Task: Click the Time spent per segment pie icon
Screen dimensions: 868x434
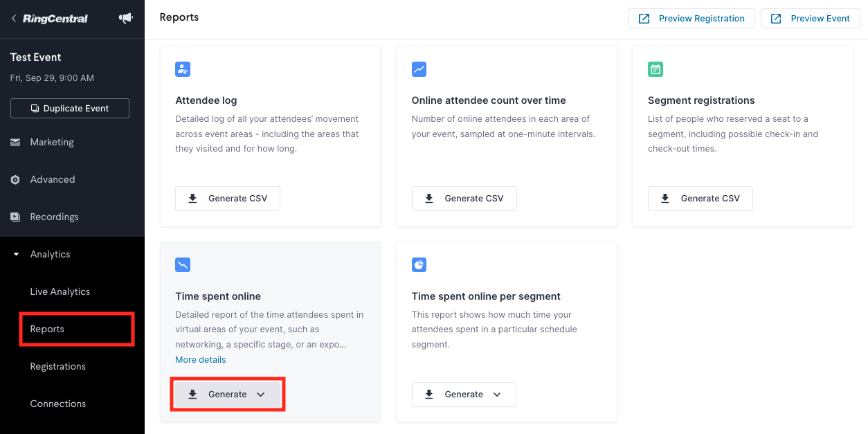Action: tap(419, 265)
